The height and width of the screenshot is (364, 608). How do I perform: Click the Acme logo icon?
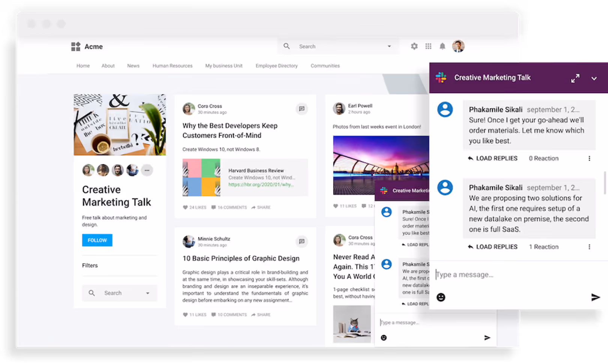(76, 47)
